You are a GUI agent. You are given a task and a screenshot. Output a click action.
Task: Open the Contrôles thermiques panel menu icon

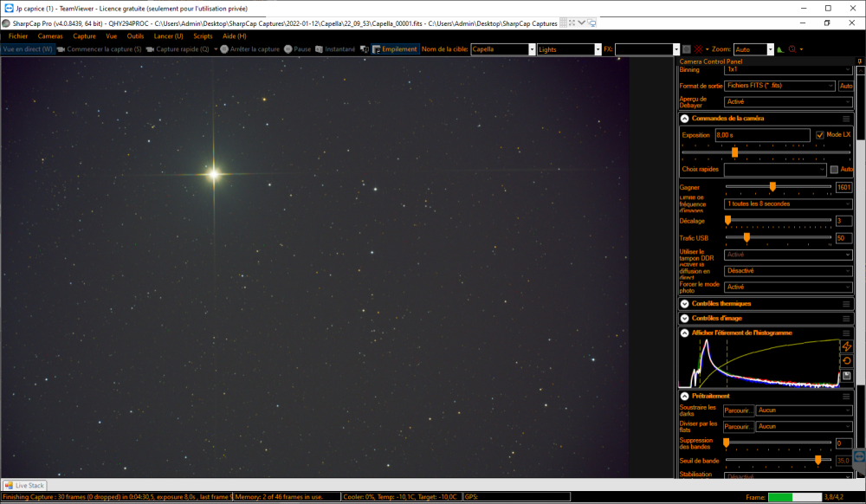click(x=846, y=304)
